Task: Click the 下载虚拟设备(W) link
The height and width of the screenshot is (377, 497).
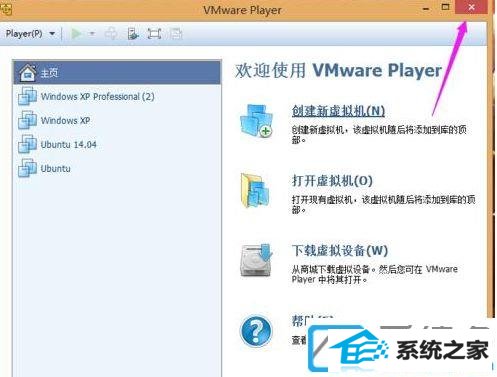Action: point(340,251)
